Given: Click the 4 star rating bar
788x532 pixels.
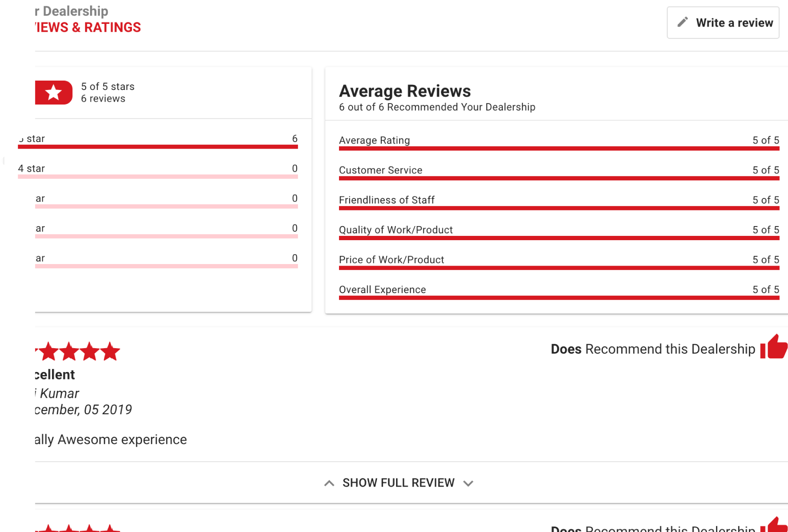Looking at the screenshot, I should coord(158,176).
